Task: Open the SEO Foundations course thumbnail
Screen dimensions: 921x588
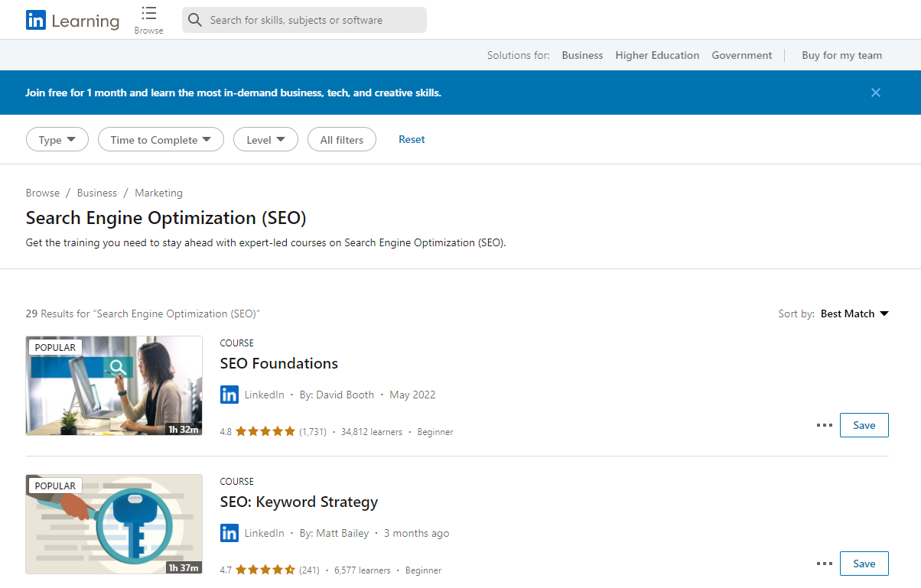Action: click(x=114, y=385)
